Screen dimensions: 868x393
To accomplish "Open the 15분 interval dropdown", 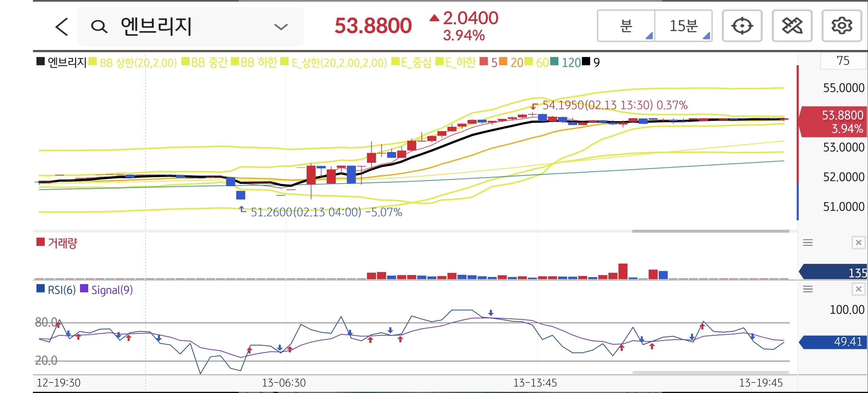I will coord(684,26).
